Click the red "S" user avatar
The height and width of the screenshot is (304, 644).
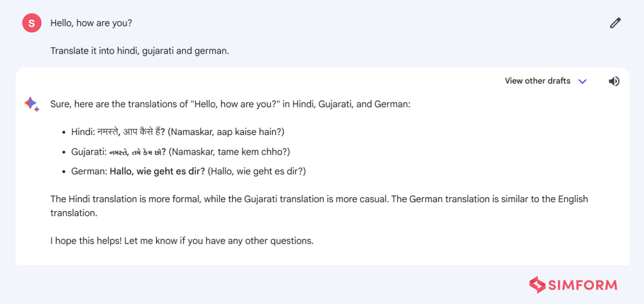[32, 23]
